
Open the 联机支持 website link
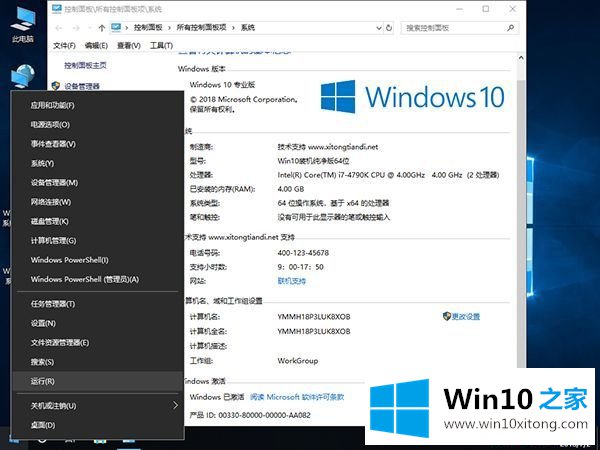[x=292, y=281]
